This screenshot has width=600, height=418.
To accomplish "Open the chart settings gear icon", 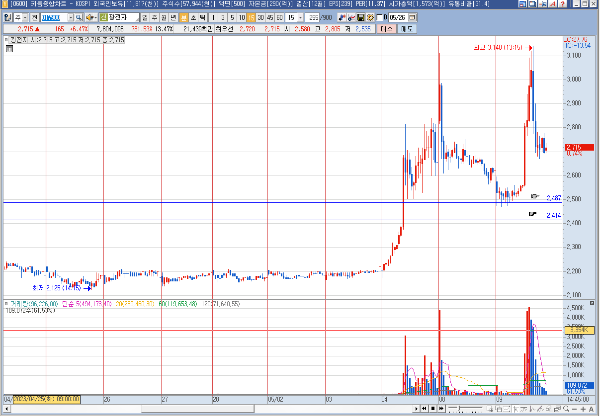I will 370,18.
